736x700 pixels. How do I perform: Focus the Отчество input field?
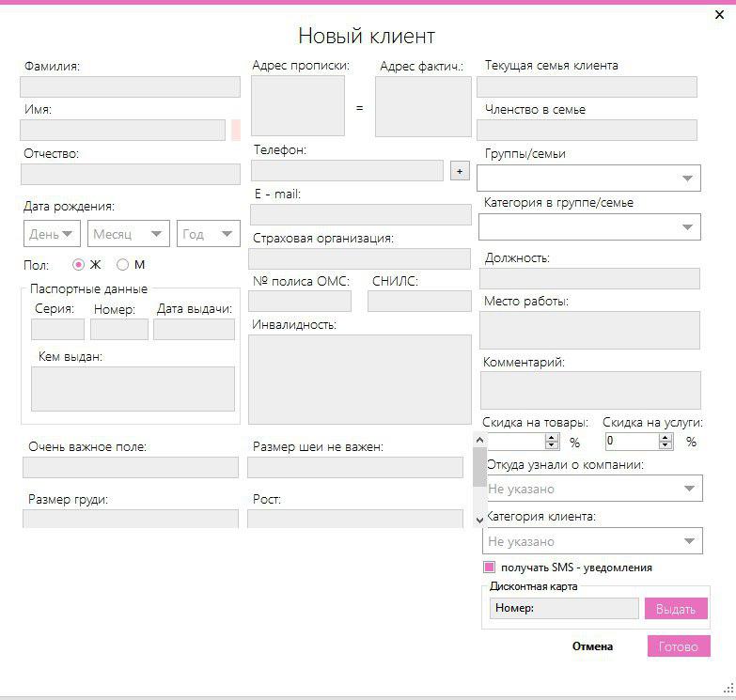pyautogui.click(x=131, y=174)
